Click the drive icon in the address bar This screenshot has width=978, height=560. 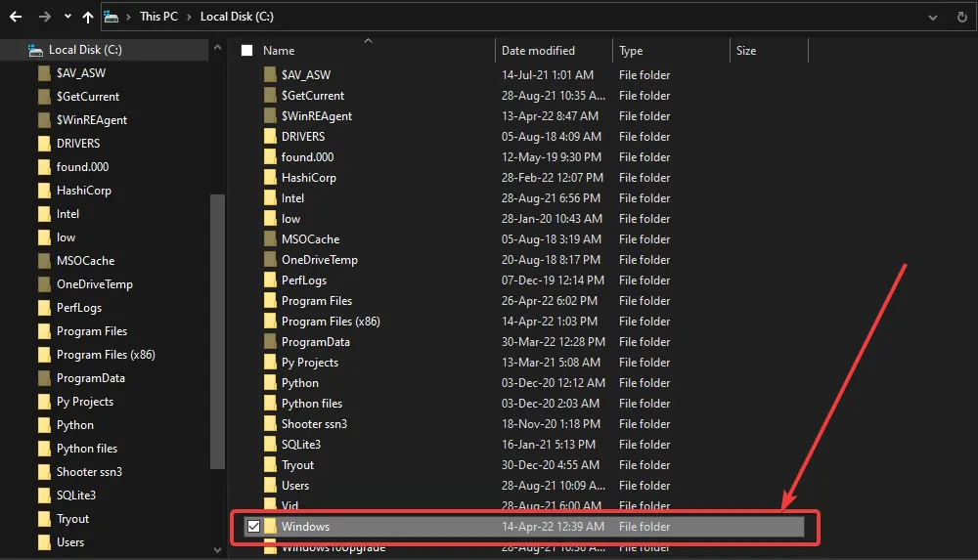click(112, 17)
